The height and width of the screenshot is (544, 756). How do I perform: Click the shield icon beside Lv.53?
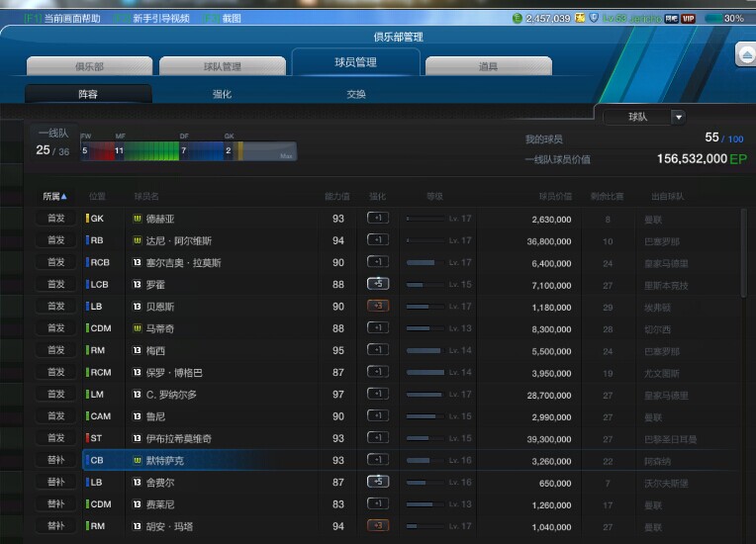tap(594, 18)
